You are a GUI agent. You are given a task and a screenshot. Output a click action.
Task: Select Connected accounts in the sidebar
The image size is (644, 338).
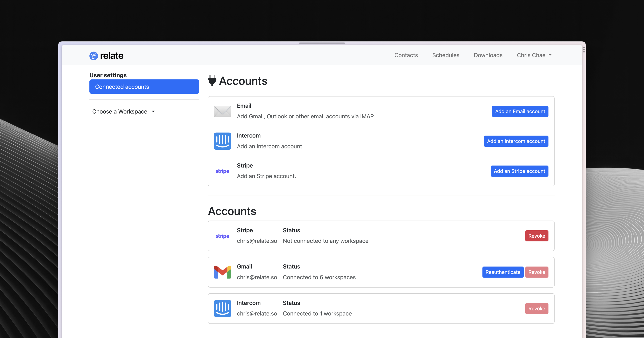click(144, 87)
